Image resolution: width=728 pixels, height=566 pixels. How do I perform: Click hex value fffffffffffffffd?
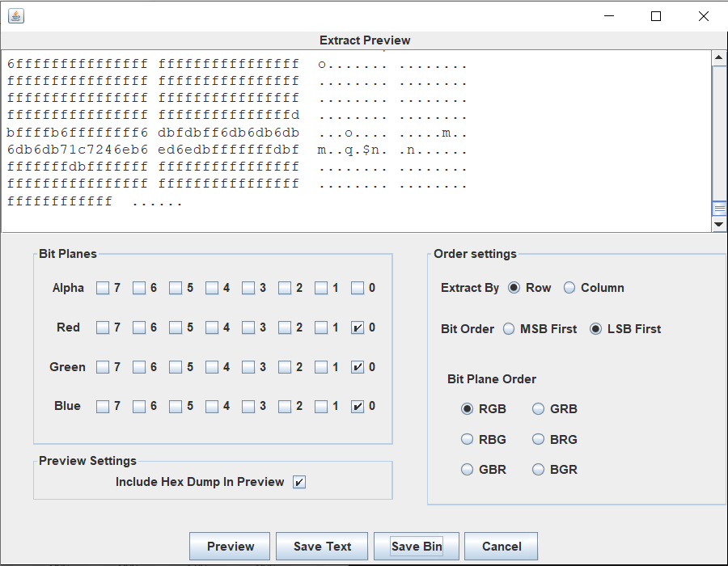[228, 116]
